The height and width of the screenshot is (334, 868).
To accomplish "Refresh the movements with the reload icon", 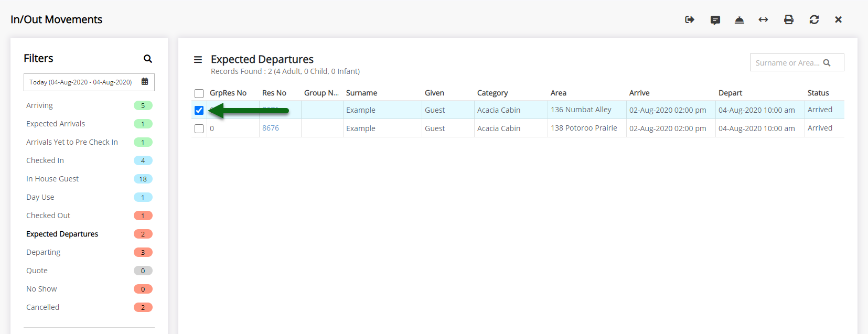I will point(814,19).
